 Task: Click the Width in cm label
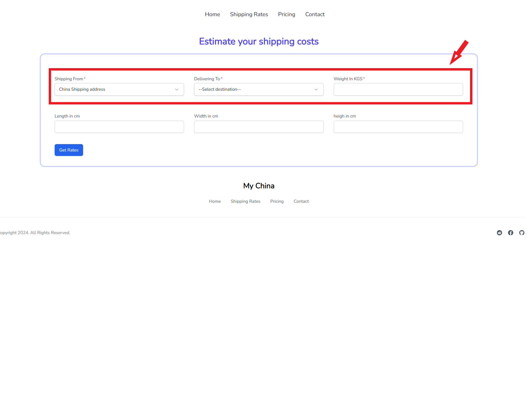click(x=206, y=116)
